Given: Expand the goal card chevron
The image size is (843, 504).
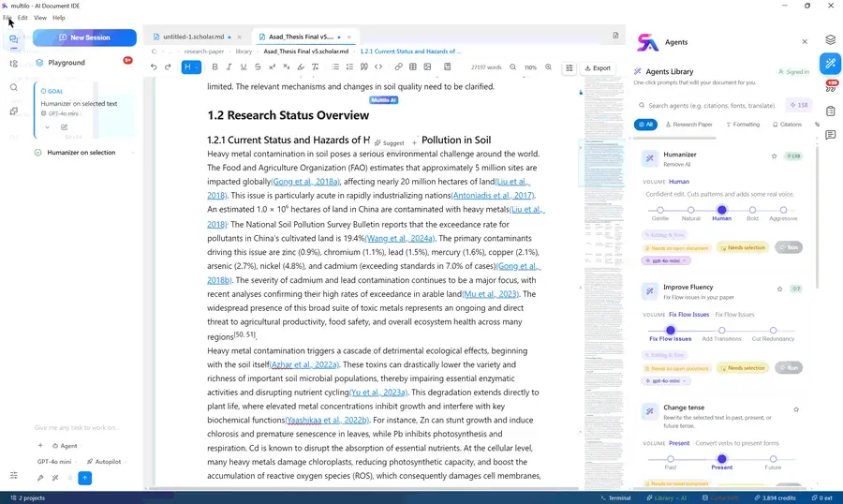Looking at the screenshot, I should 48,127.
